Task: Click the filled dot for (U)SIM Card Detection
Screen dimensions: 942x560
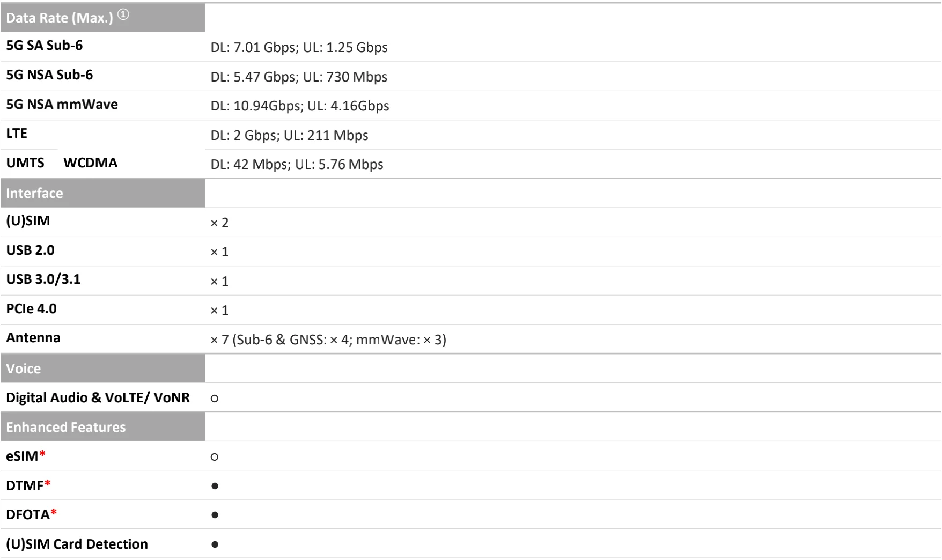Action: (215, 544)
